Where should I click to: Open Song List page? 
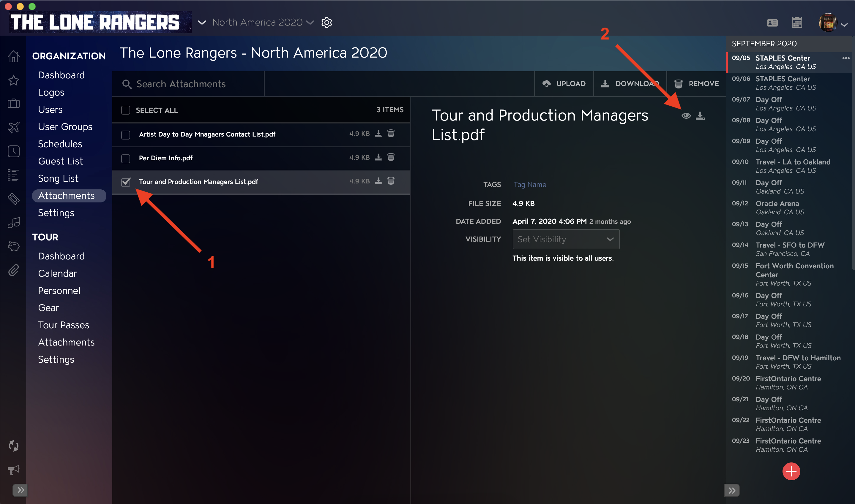(58, 178)
